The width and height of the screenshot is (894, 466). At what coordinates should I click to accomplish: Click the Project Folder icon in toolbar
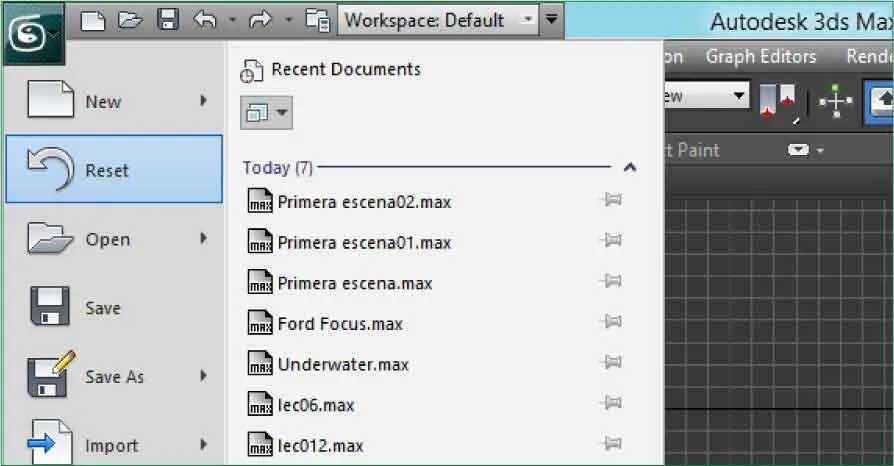[x=317, y=21]
